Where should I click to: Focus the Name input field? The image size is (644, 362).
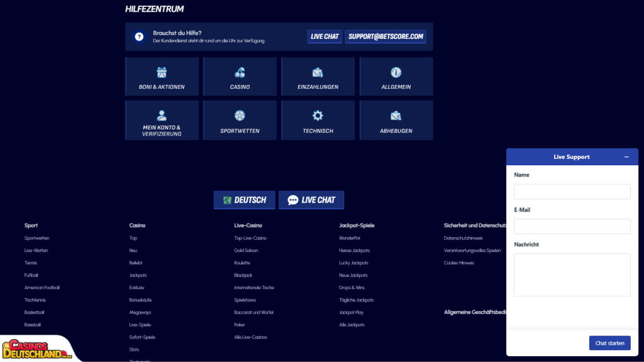[x=572, y=191]
